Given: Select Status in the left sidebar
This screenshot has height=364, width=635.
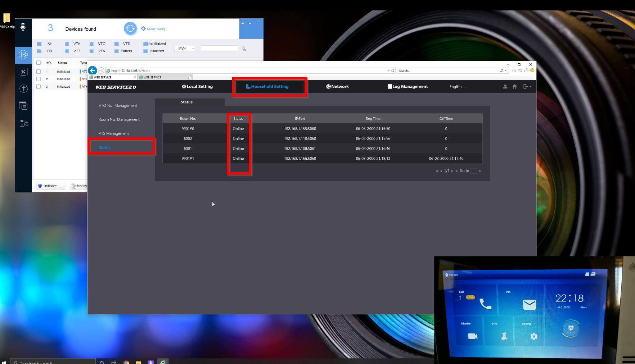Looking at the screenshot, I should pyautogui.click(x=104, y=147).
